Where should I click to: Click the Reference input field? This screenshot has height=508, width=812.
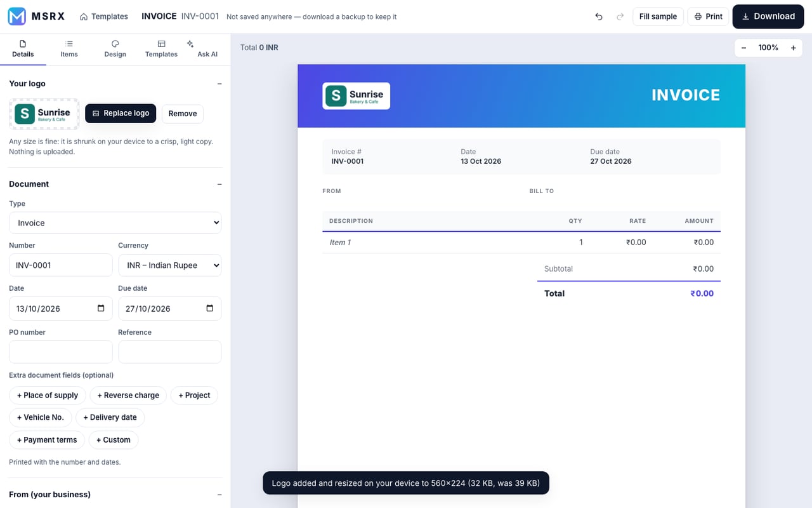[170, 352]
